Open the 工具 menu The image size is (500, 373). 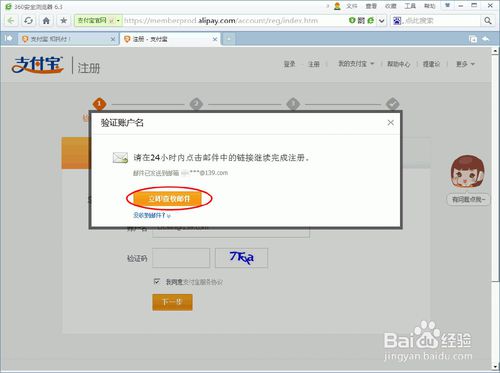[x=410, y=6]
